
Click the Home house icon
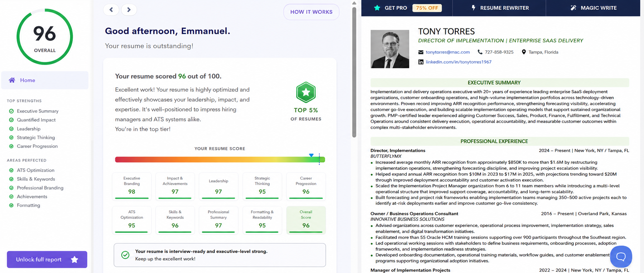[x=12, y=80]
